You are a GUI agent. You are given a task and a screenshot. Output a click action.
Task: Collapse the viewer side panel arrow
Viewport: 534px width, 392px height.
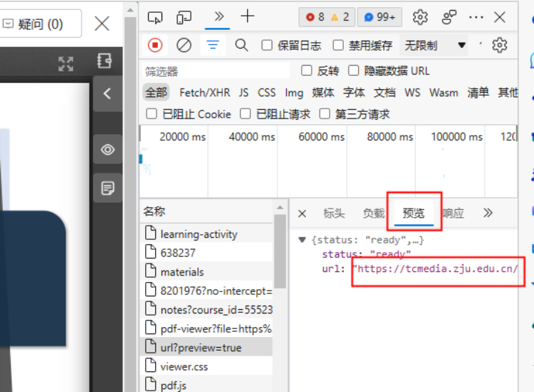[x=107, y=94]
